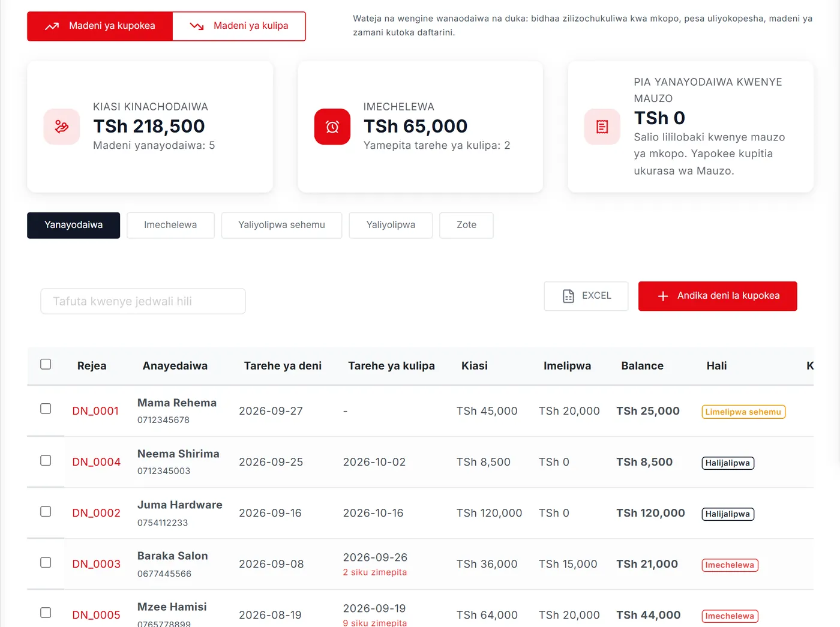
Task: Click the Mama Rehema debtor name
Action: [x=177, y=403]
